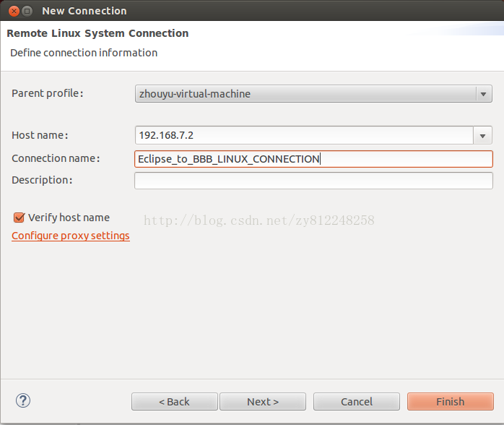This screenshot has width=504, height=425.
Task: Uncheck the Verify host name checkbox
Action: 19,218
